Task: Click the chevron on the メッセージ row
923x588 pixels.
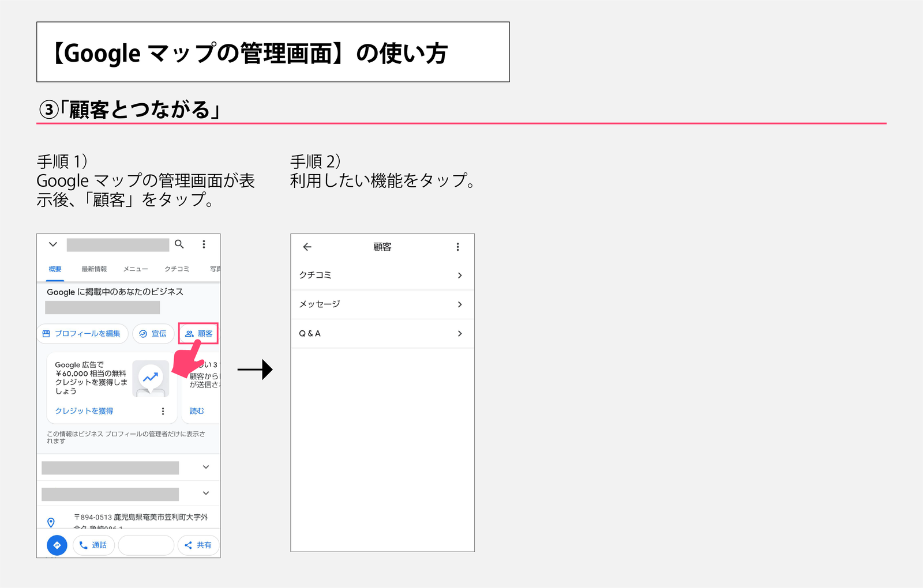Action: tap(460, 304)
